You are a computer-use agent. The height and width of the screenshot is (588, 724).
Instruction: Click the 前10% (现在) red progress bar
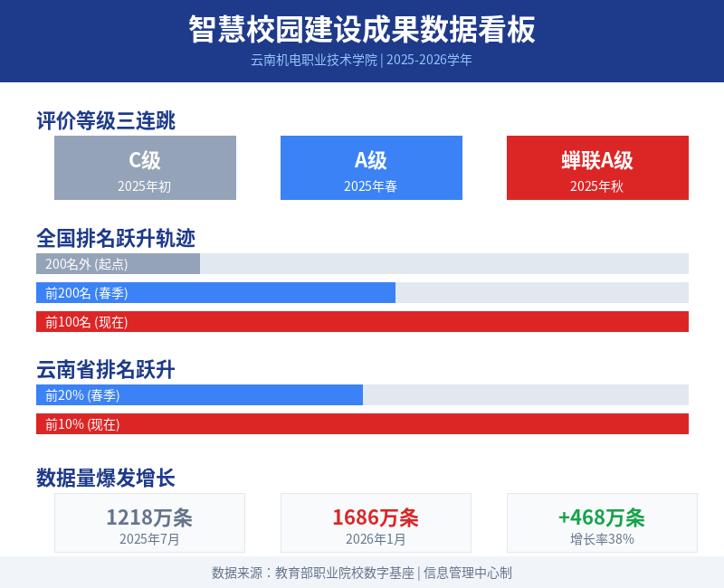click(363, 423)
